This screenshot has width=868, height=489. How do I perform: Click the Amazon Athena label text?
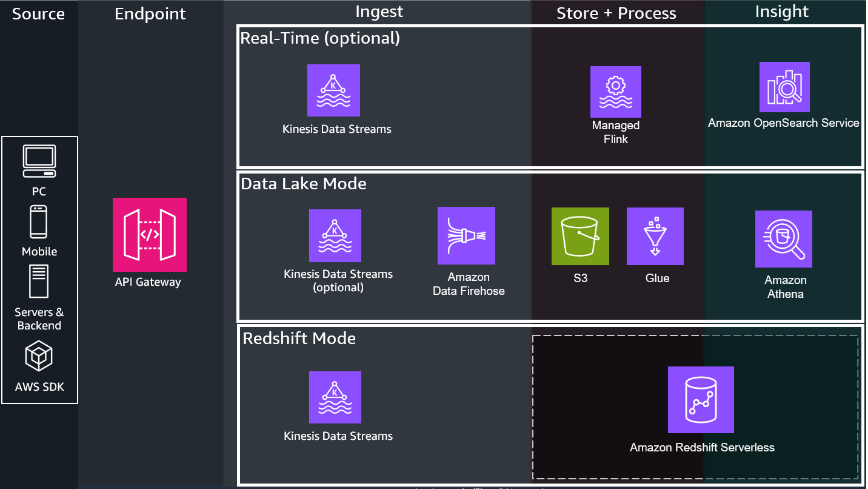click(x=786, y=287)
